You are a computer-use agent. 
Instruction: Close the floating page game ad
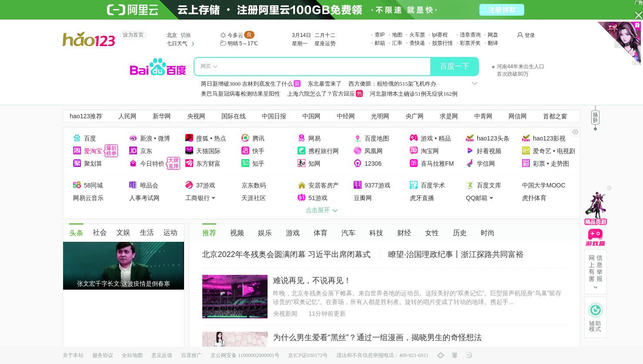point(609,188)
